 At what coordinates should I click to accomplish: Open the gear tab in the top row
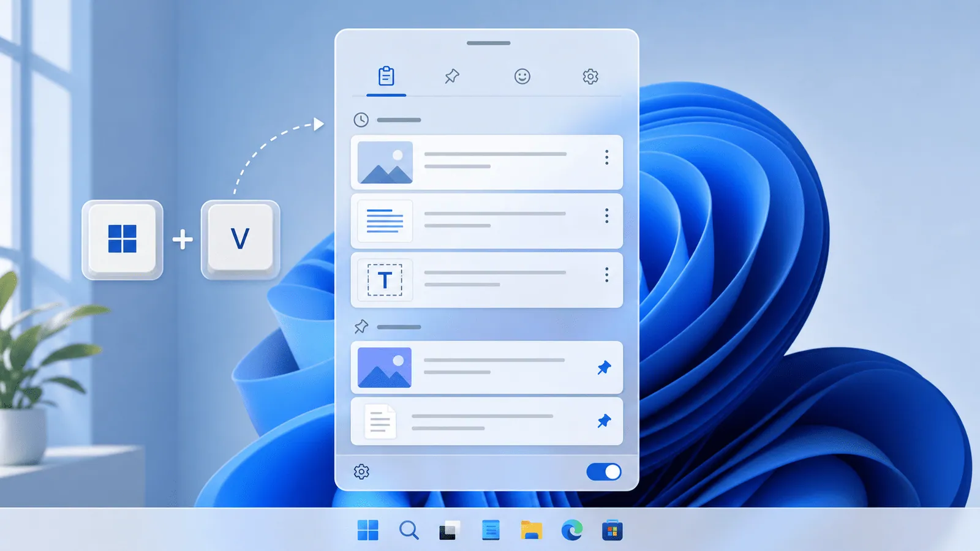pos(590,77)
